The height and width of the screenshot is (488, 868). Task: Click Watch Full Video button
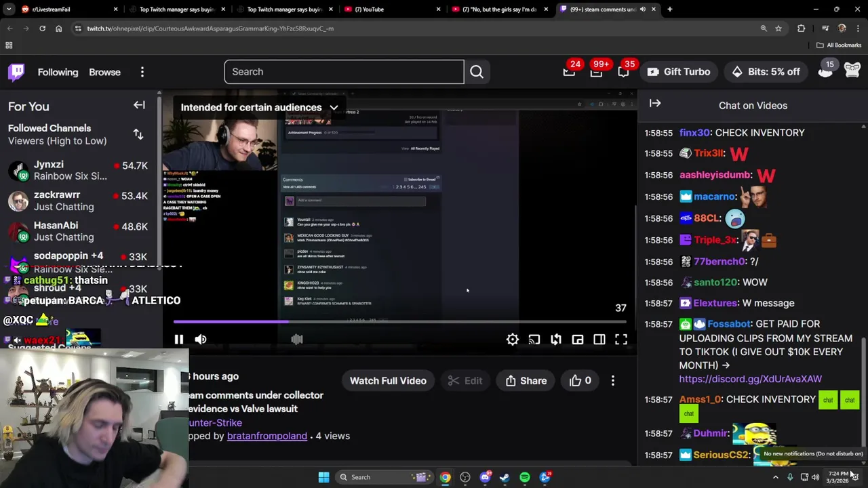tap(388, 381)
